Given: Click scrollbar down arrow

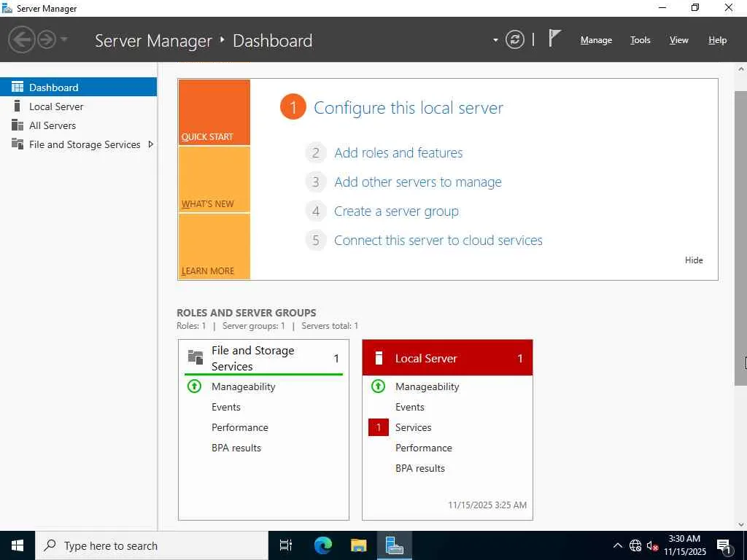Looking at the screenshot, I should click(x=741, y=524).
